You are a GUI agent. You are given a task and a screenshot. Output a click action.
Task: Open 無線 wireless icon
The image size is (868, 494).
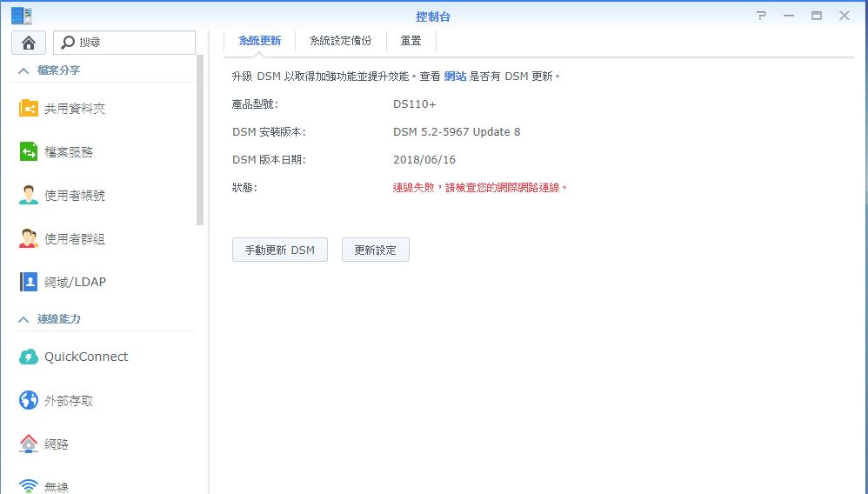point(28,485)
